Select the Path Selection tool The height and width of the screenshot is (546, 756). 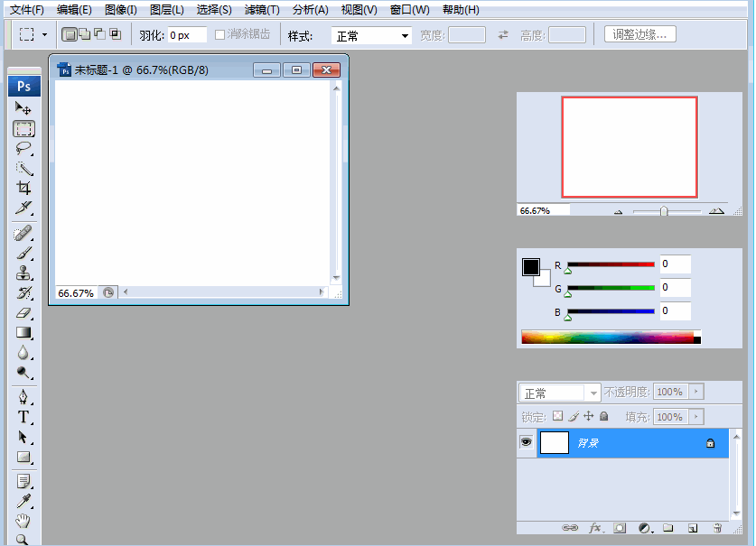click(x=23, y=437)
